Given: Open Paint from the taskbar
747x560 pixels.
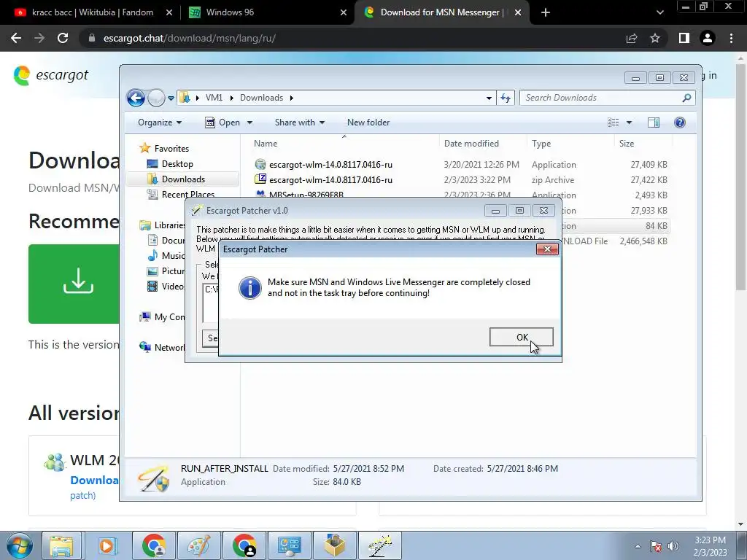Looking at the screenshot, I should pos(199,545).
